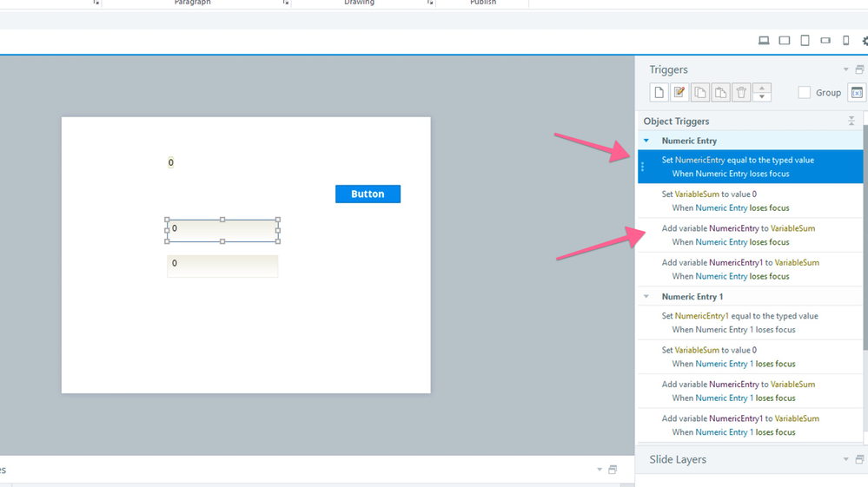Click the Triggers panel vertical scrollbar
The height and width of the screenshot is (487, 868).
[x=865, y=238]
